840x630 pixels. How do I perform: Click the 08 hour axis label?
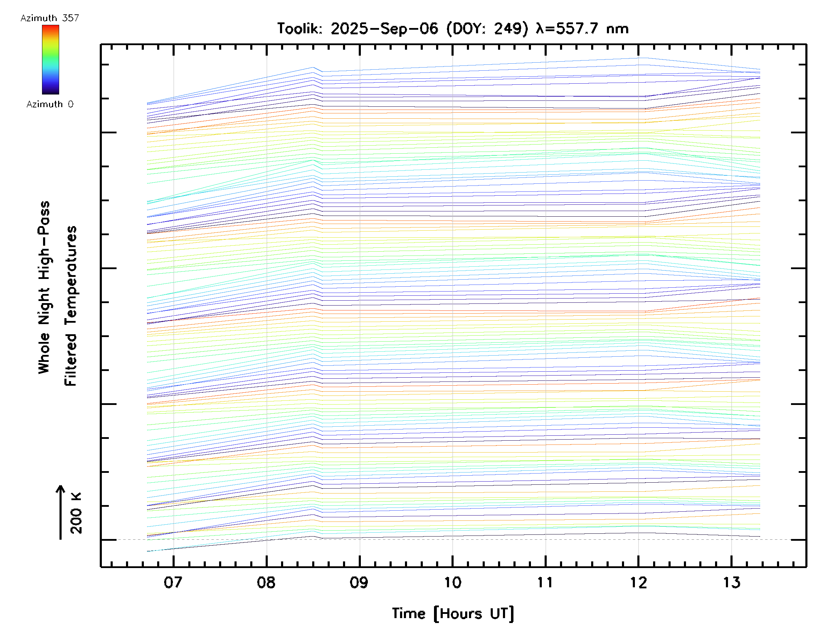pyautogui.click(x=266, y=582)
